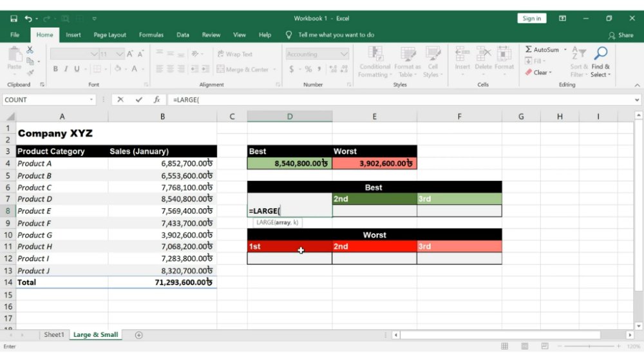644x362 pixels.
Task: Collapse the ribbon with the caret
Action: pyautogui.click(x=637, y=85)
